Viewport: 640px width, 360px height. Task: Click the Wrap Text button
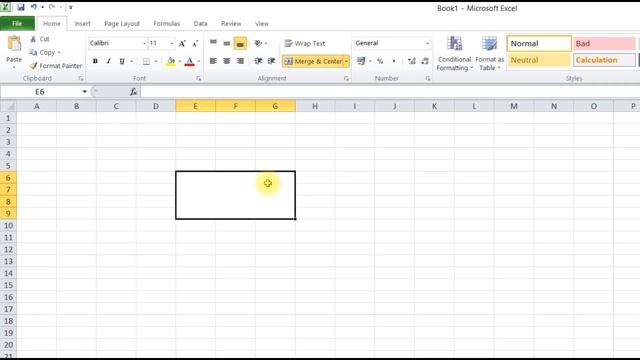coord(305,43)
